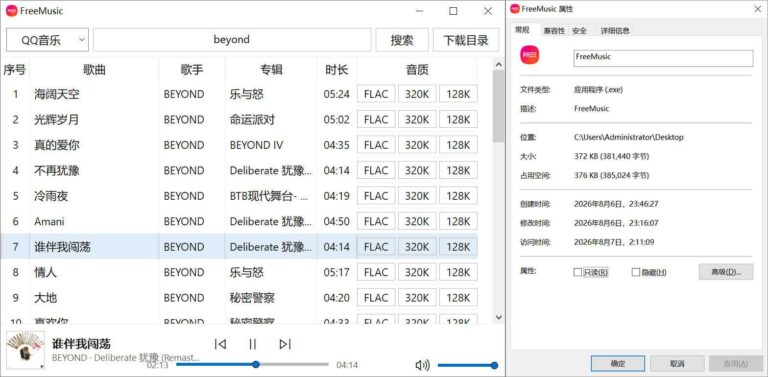
Task: Click the 时长 column header
Action: pos(336,70)
